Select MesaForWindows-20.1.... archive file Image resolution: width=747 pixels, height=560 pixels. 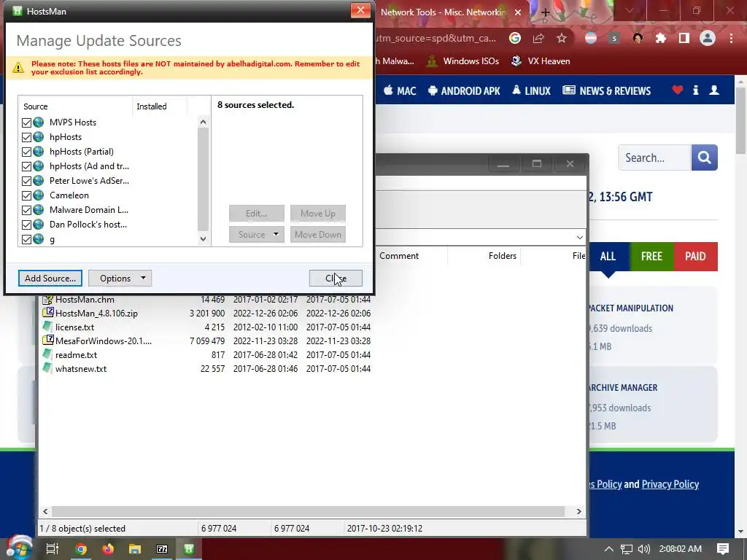(x=104, y=341)
